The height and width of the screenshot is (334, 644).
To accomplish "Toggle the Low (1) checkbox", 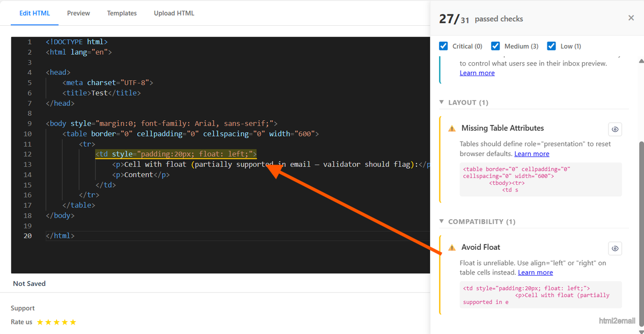I will [551, 46].
